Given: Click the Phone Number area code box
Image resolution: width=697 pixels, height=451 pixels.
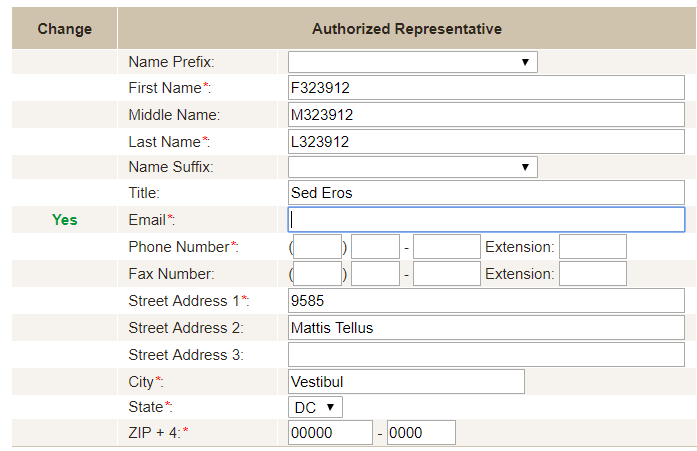Looking at the screenshot, I should (x=318, y=247).
